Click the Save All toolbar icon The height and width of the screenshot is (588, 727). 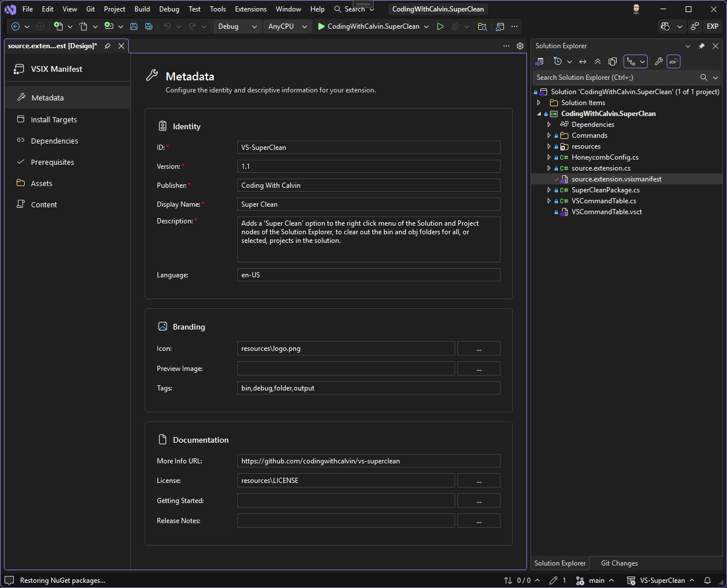tap(149, 26)
